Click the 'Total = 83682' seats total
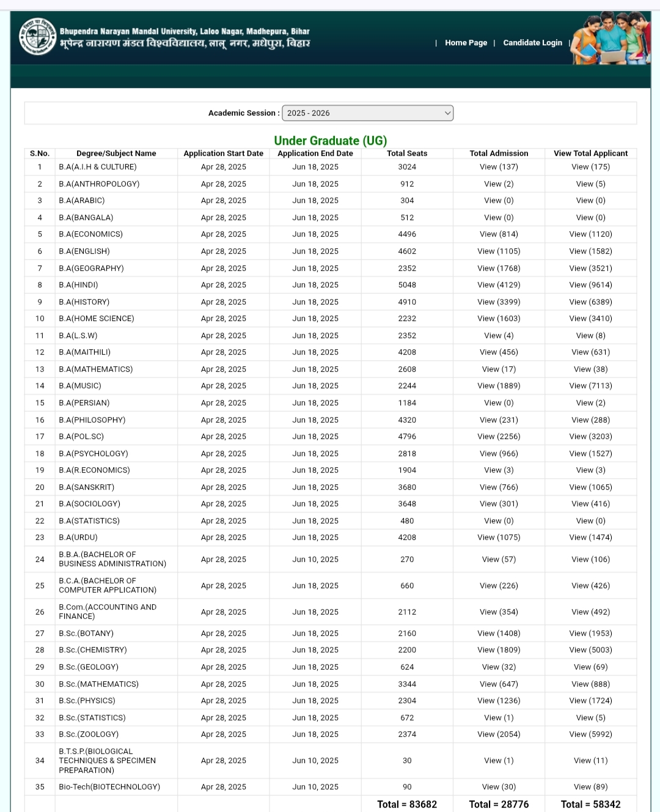The height and width of the screenshot is (812, 660). pos(407,805)
